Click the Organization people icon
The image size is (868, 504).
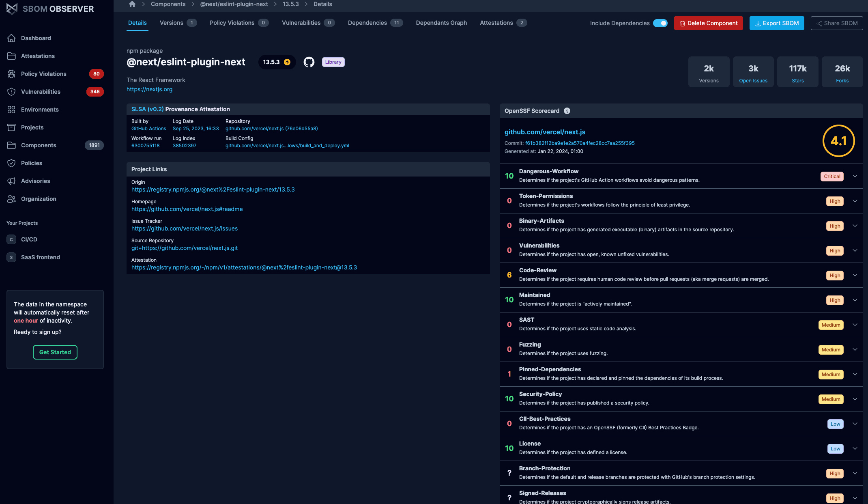click(x=11, y=199)
